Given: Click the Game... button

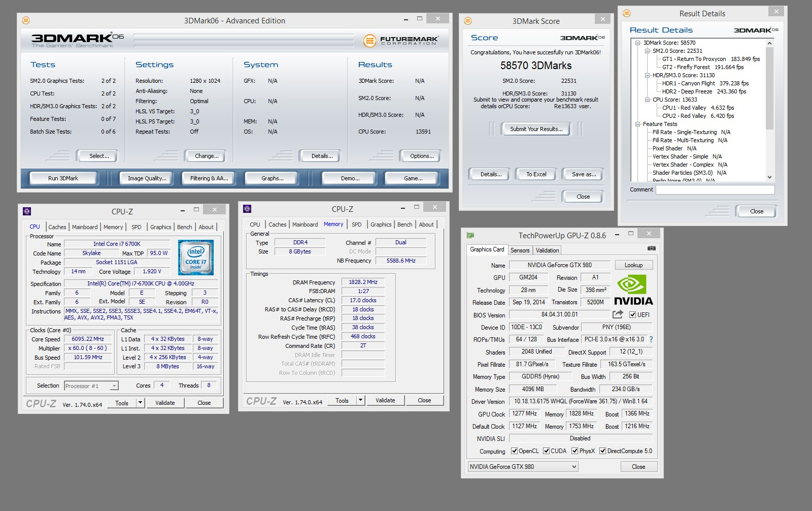Looking at the screenshot, I should coord(413,178).
